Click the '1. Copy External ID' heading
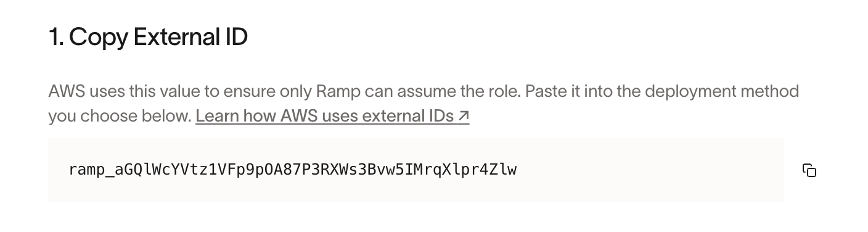Screen dimensions: 868x232 (x=148, y=38)
